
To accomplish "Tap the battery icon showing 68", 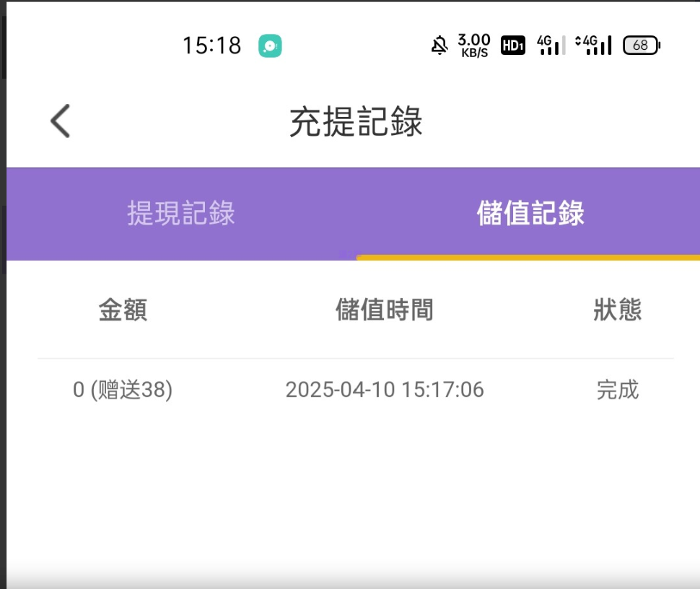I will click(x=641, y=45).
